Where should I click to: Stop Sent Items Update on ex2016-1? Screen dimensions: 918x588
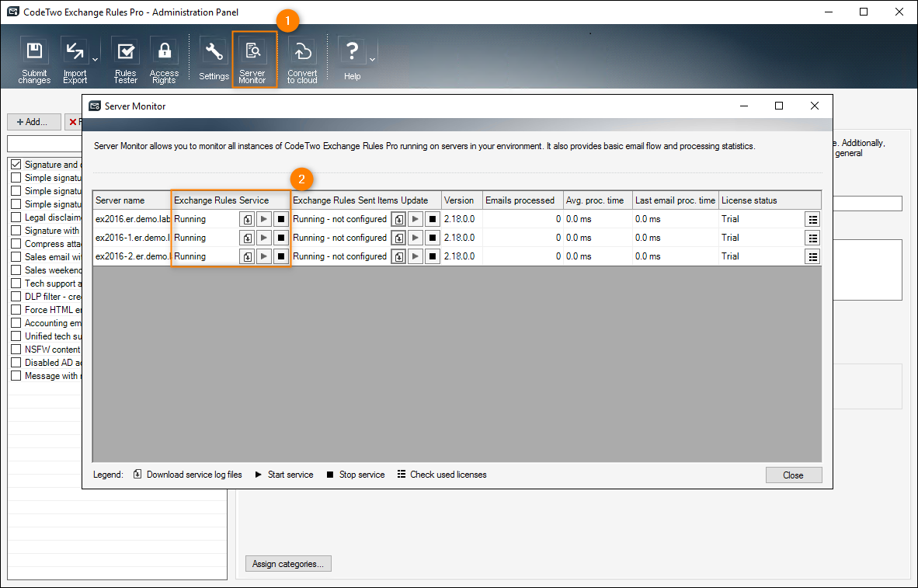point(433,238)
